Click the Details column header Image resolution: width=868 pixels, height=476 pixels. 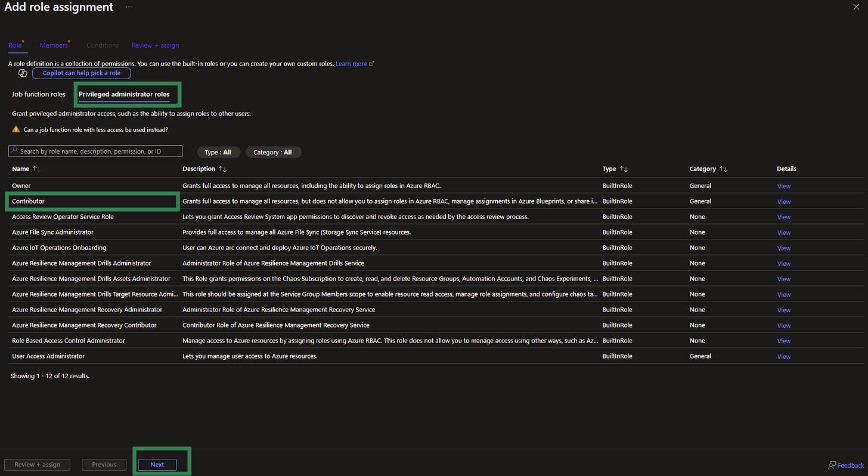[786, 169]
